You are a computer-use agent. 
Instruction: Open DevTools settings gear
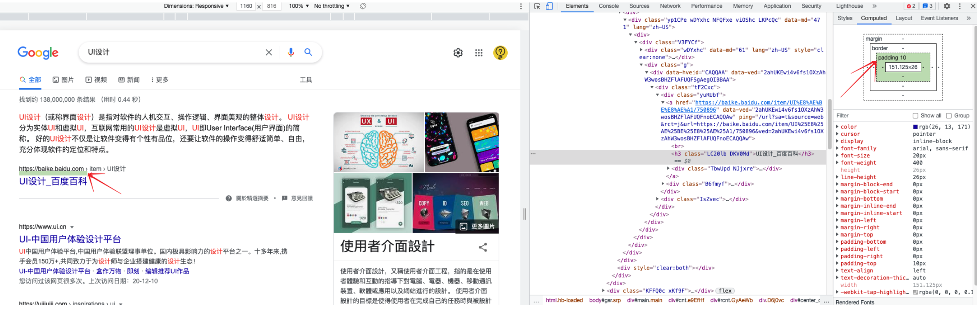coord(947,6)
